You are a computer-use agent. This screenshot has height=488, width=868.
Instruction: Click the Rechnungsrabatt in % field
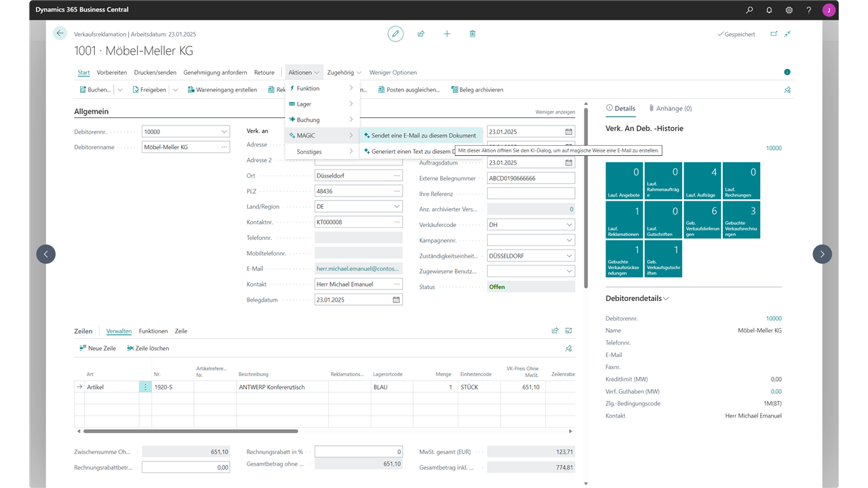(x=359, y=451)
